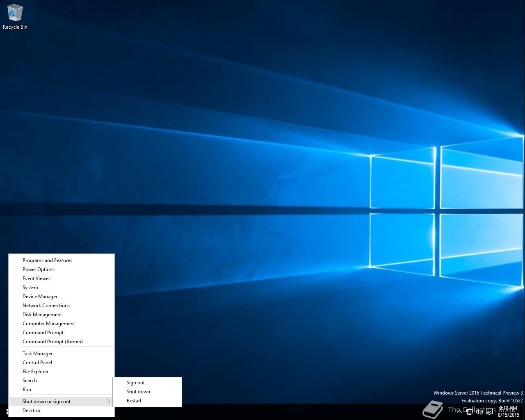
Task: Launch File Explorer from the menu
Action: (x=61, y=372)
